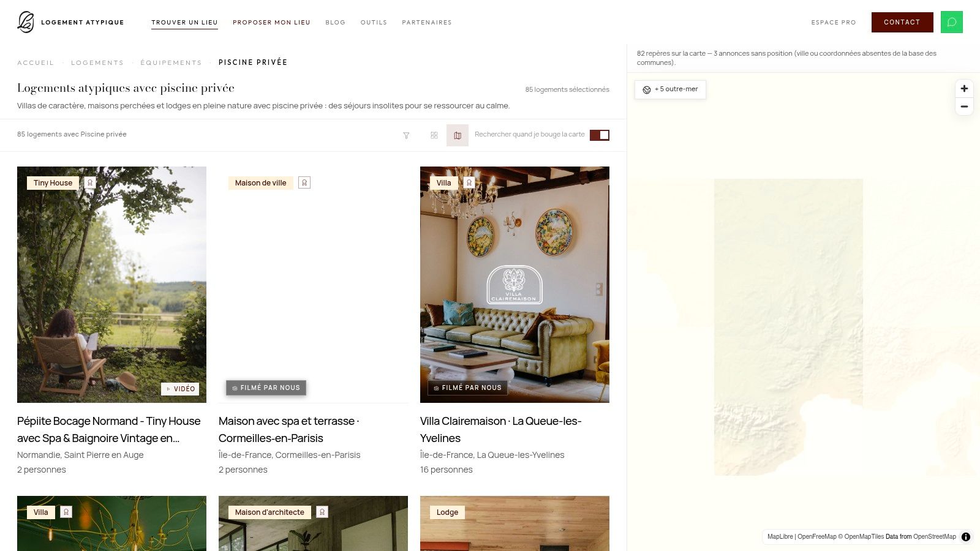Open the Pépiite Bocage Normand photo

[x=111, y=285]
